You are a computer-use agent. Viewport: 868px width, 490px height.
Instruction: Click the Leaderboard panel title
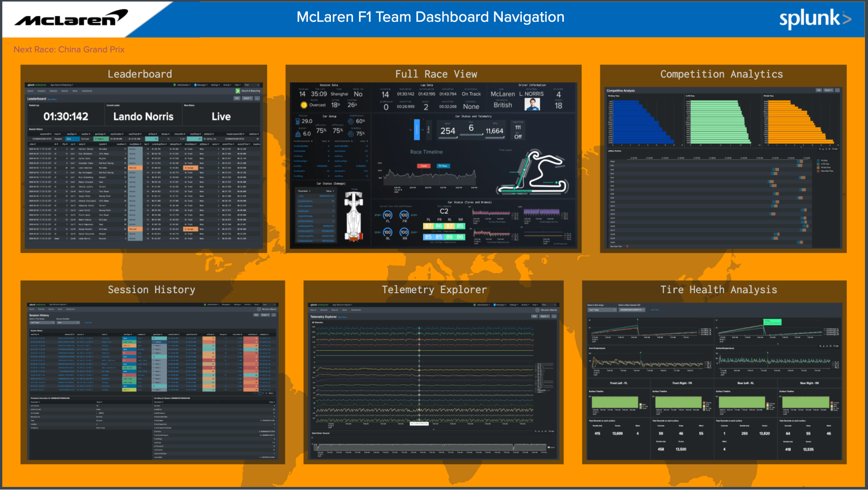[x=140, y=74]
